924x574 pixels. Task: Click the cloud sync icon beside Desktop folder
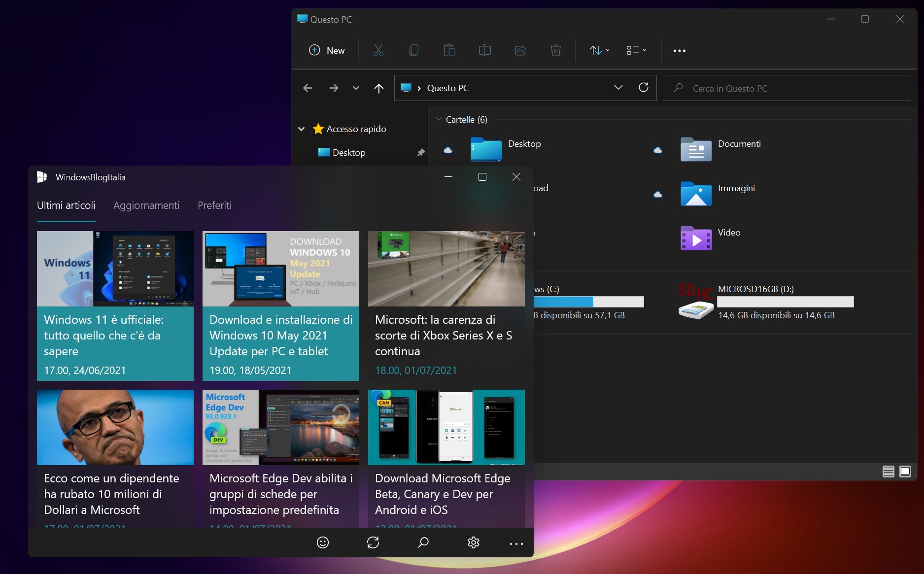click(x=448, y=150)
